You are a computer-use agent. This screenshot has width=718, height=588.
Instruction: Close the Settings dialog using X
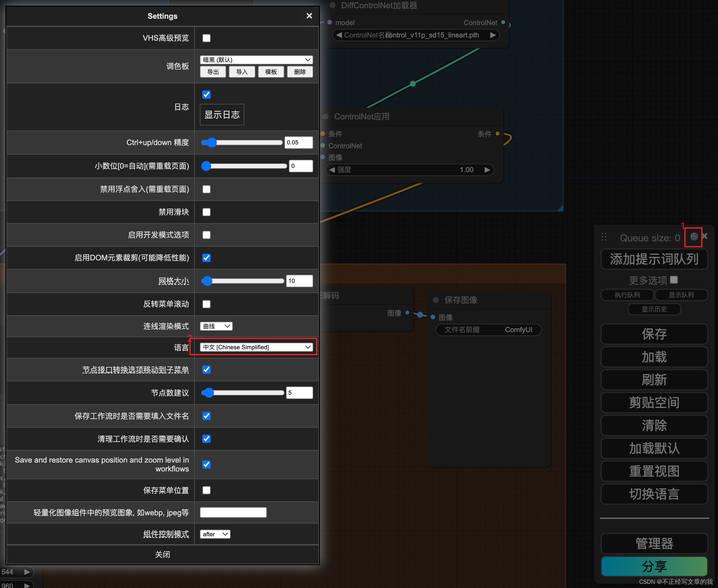click(x=309, y=16)
